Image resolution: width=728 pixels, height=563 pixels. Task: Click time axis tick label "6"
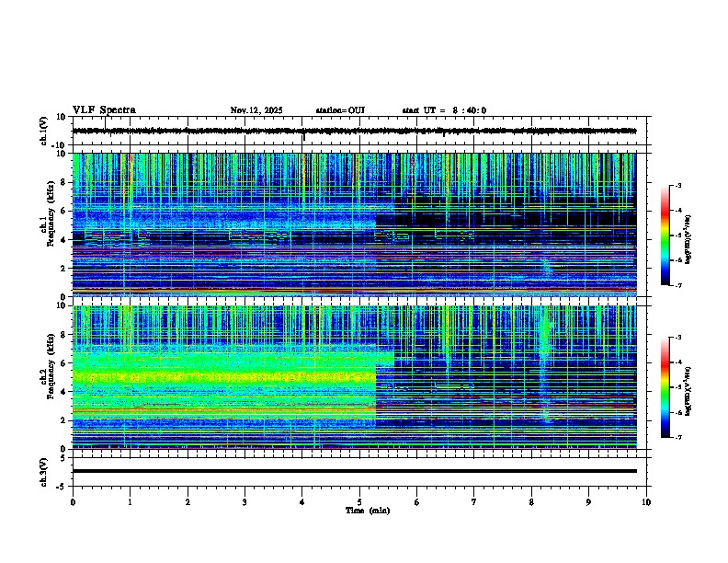click(x=417, y=502)
